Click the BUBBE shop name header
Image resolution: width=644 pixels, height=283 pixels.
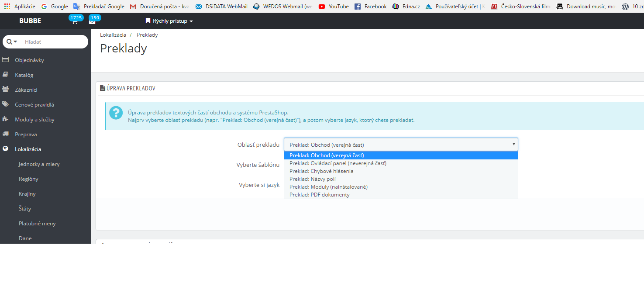coord(30,21)
